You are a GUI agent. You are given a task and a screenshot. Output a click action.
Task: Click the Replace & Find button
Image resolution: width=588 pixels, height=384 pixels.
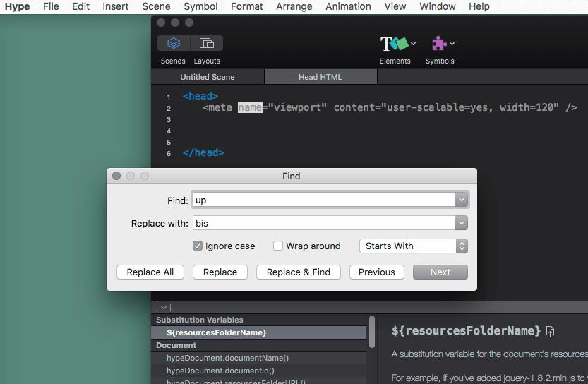[x=299, y=272]
